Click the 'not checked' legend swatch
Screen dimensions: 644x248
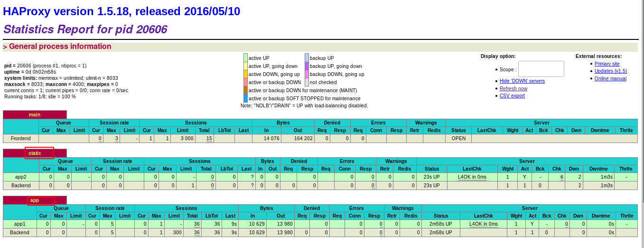[307, 82]
